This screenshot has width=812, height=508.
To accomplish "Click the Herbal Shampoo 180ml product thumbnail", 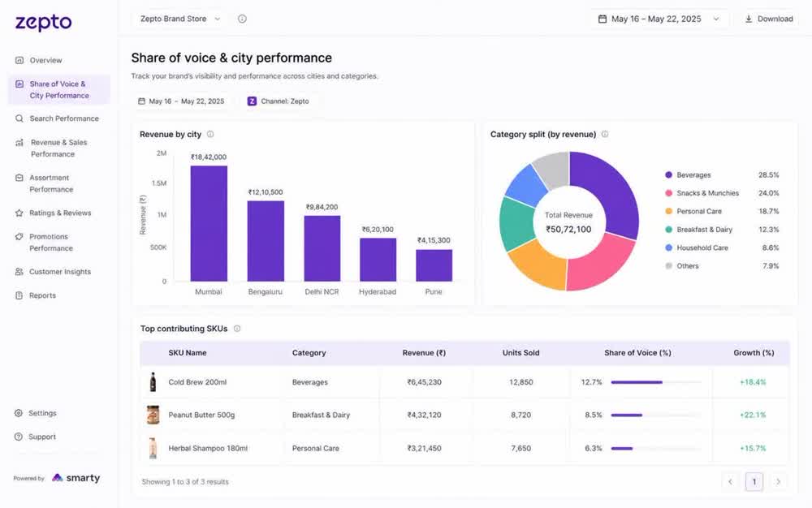I will click(x=153, y=448).
